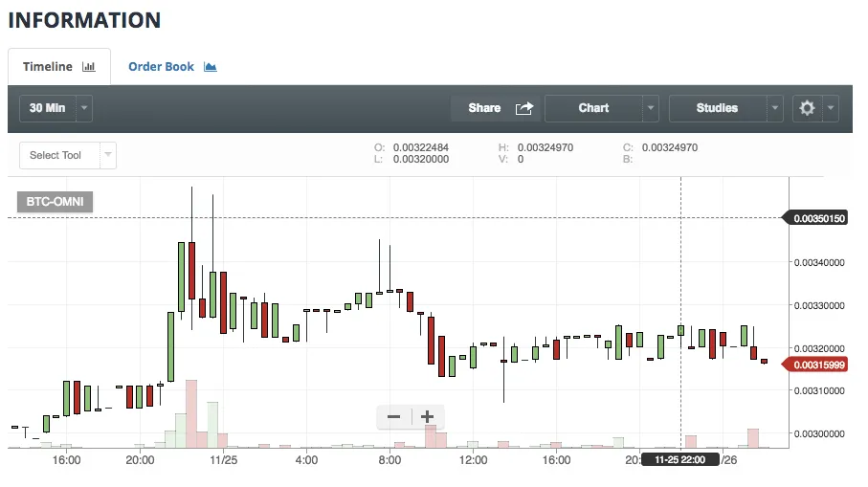Viewport: 868px width, 487px height.
Task: Click the Timeline bar chart icon
Action: coord(89,66)
